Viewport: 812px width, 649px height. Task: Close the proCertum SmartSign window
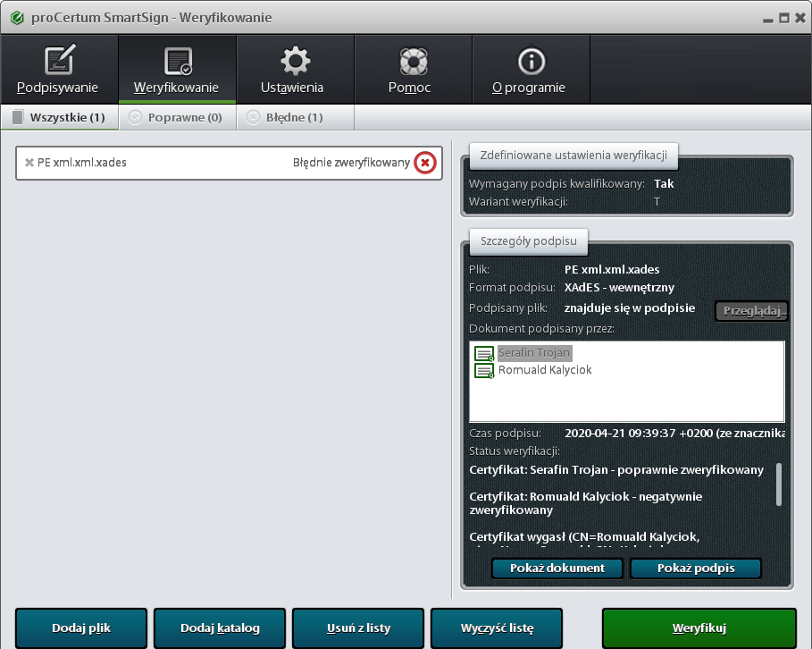(x=800, y=18)
